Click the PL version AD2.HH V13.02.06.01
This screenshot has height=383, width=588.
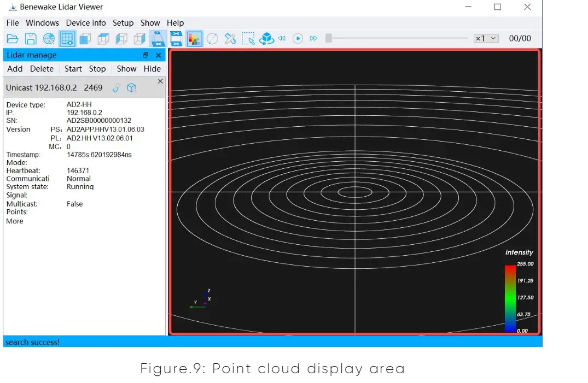(x=100, y=138)
